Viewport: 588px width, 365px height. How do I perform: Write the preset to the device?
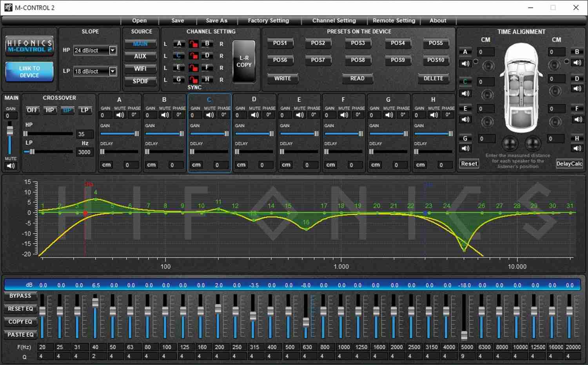pos(283,78)
